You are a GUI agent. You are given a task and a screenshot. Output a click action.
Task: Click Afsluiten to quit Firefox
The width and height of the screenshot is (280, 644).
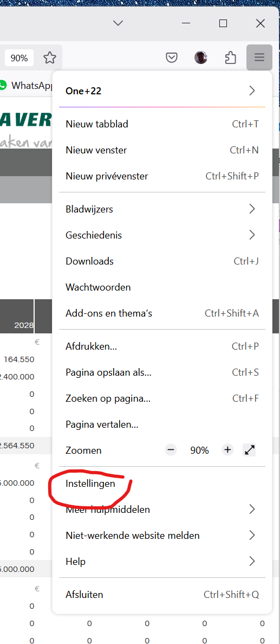(x=162, y=594)
